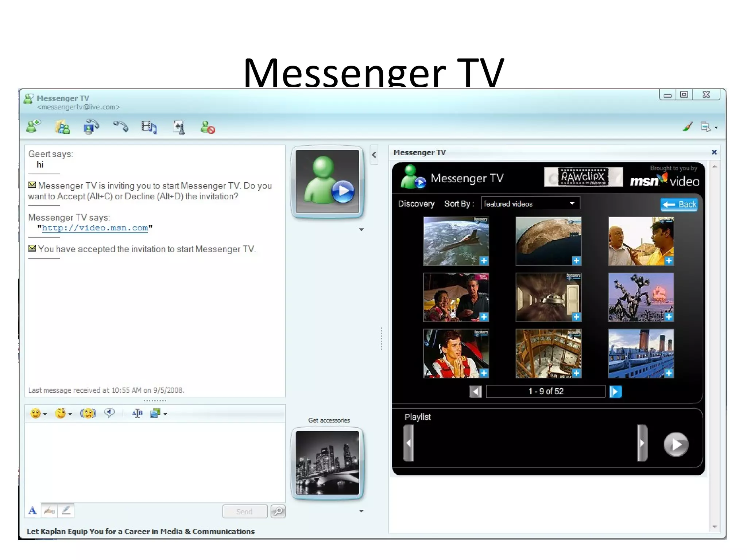Image resolution: width=747 pixels, height=560 pixels.
Task: Go to previous page of videos
Action: click(476, 392)
